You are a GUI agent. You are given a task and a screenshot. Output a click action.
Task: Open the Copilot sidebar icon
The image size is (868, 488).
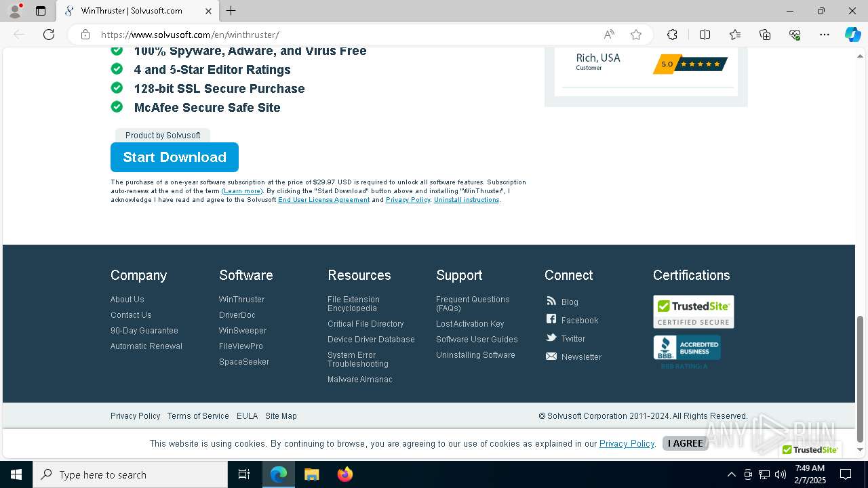point(852,35)
